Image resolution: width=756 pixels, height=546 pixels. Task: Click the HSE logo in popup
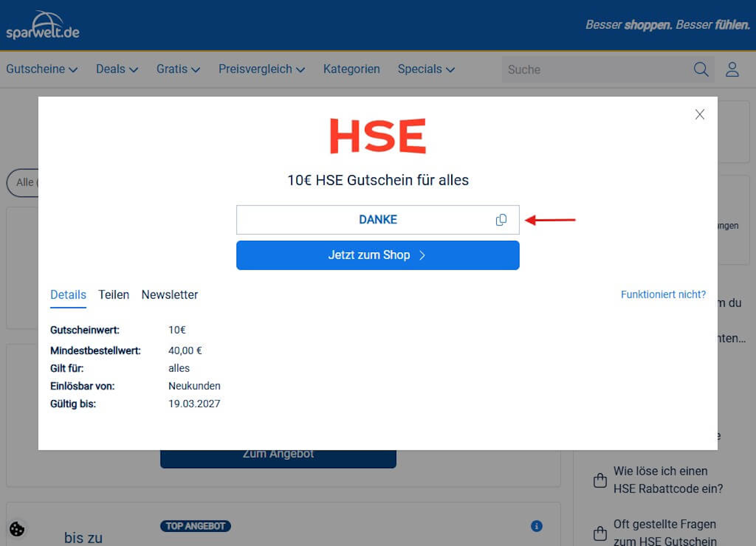pos(378,136)
